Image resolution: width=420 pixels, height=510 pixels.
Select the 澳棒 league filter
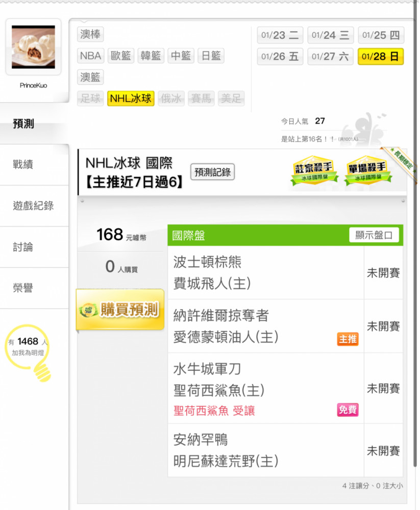tap(90, 34)
